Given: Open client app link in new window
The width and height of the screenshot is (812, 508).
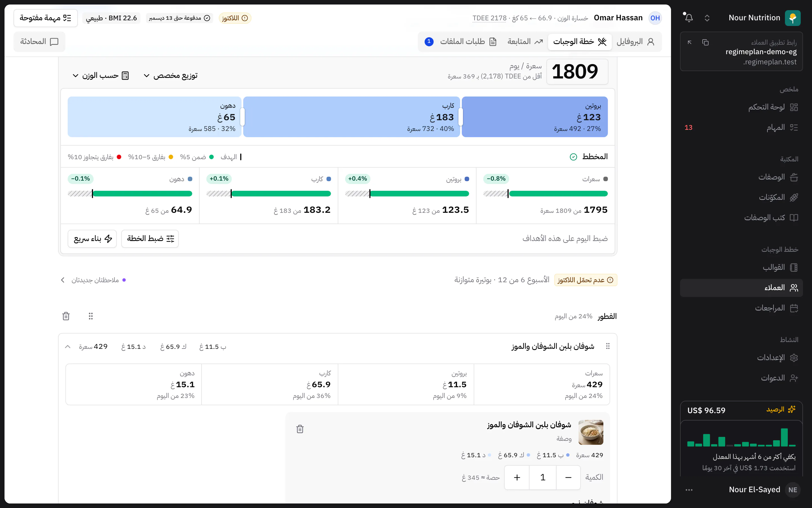Looking at the screenshot, I should click(x=690, y=42).
